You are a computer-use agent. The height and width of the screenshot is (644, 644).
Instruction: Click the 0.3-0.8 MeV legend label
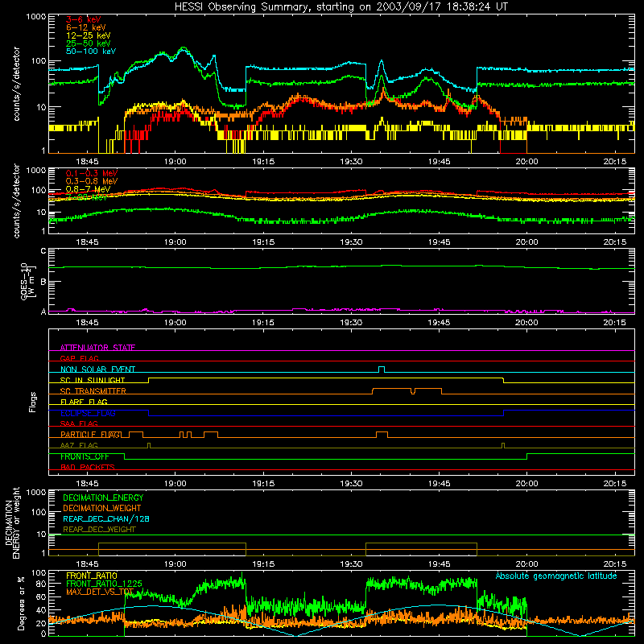[91, 181]
